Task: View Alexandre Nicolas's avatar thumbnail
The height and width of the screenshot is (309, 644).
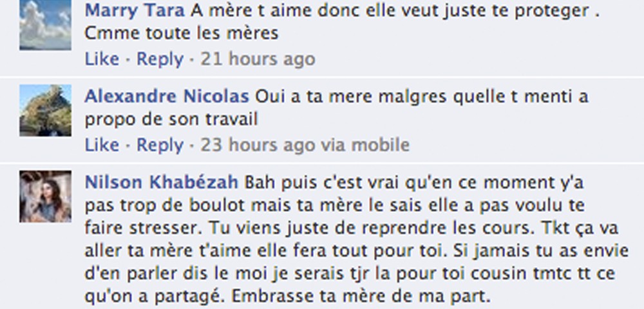Action: point(45,110)
